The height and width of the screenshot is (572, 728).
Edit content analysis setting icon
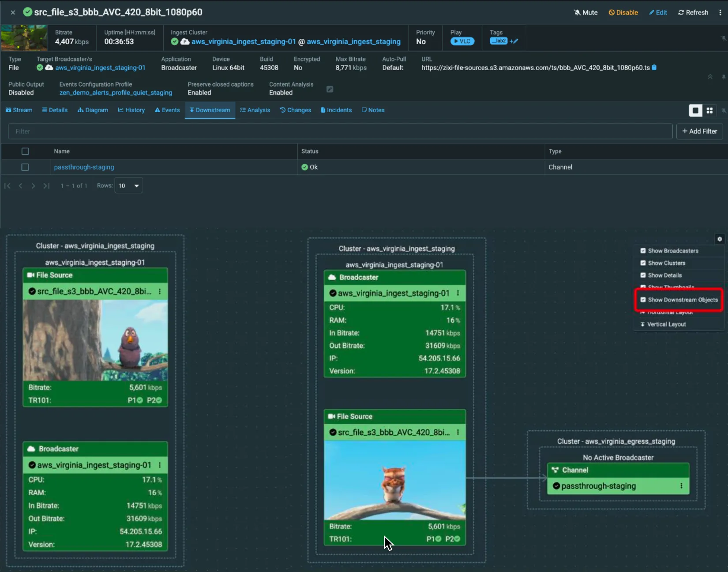pos(330,89)
